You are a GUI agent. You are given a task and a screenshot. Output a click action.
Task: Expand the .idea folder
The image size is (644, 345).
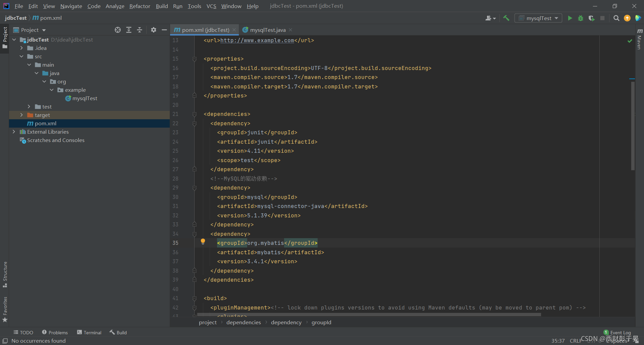pos(21,48)
